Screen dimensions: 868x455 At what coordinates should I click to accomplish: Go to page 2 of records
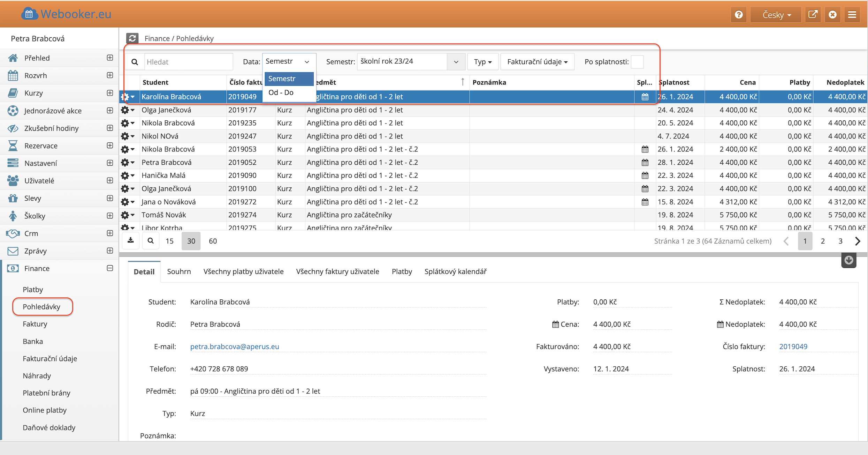pyautogui.click(x=823, y=241)
